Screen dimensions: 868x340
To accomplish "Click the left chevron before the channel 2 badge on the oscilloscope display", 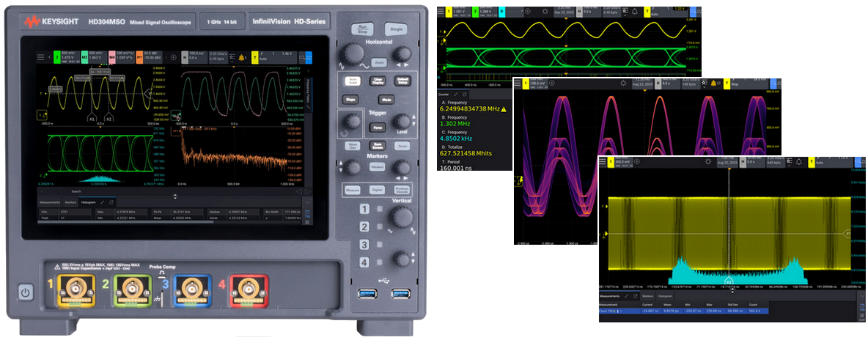I will tap(50, 57).
